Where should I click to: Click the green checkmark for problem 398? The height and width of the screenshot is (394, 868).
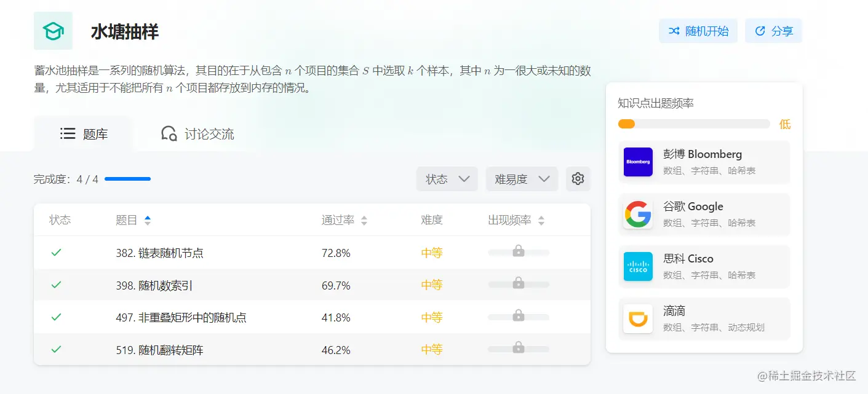pos(56,285)
